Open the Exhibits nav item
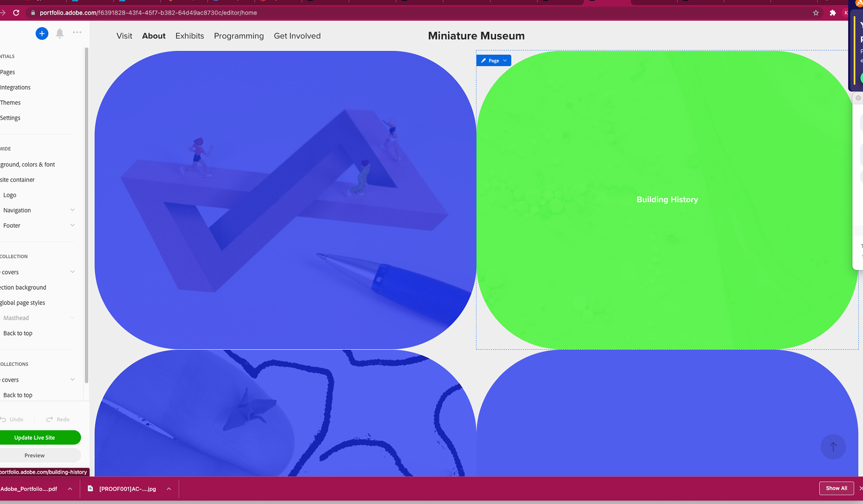 pos(190,36)
